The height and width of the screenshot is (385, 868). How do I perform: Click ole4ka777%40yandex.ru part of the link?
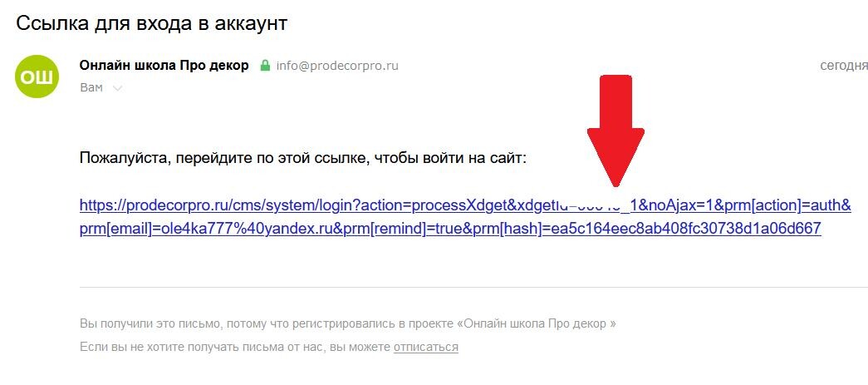click(x=241, y=228)
